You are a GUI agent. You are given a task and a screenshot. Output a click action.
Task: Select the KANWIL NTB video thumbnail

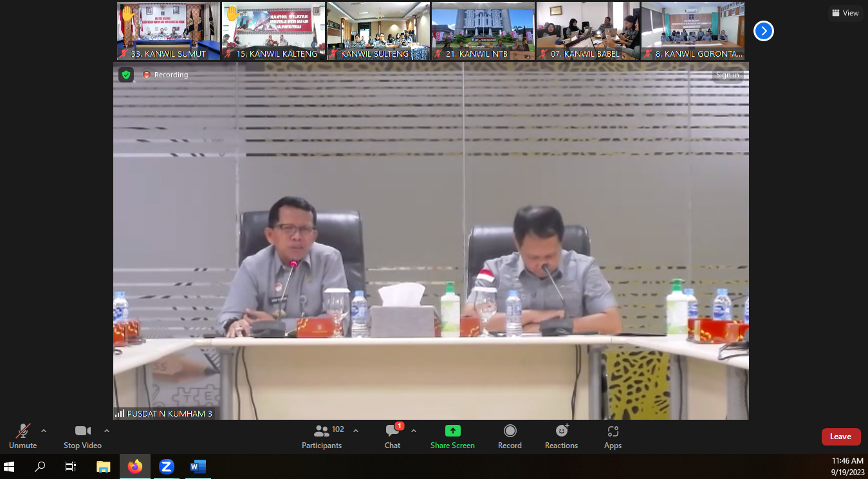click(x=483, y=31)
